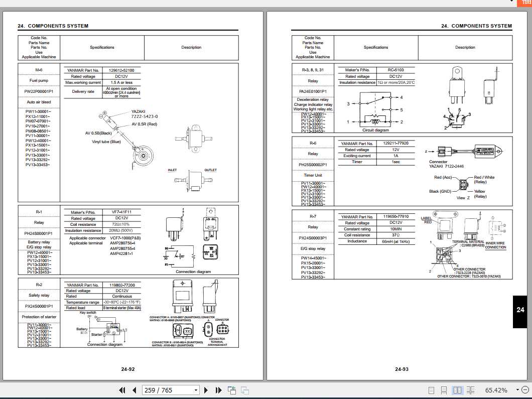The width and height of the screenshot is (532, 399).
Task: Switch to continuous facing layout
Action: [471, 390]
